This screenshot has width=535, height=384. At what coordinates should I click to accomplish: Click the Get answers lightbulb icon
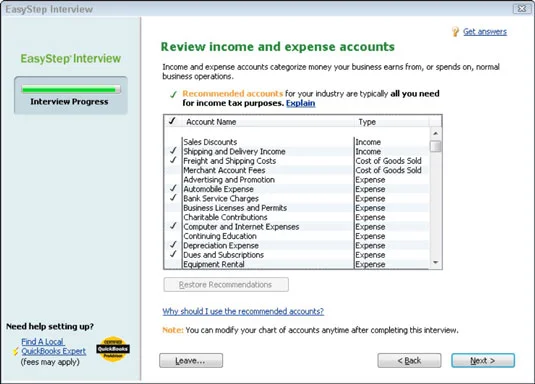click(x=455, y=32)
